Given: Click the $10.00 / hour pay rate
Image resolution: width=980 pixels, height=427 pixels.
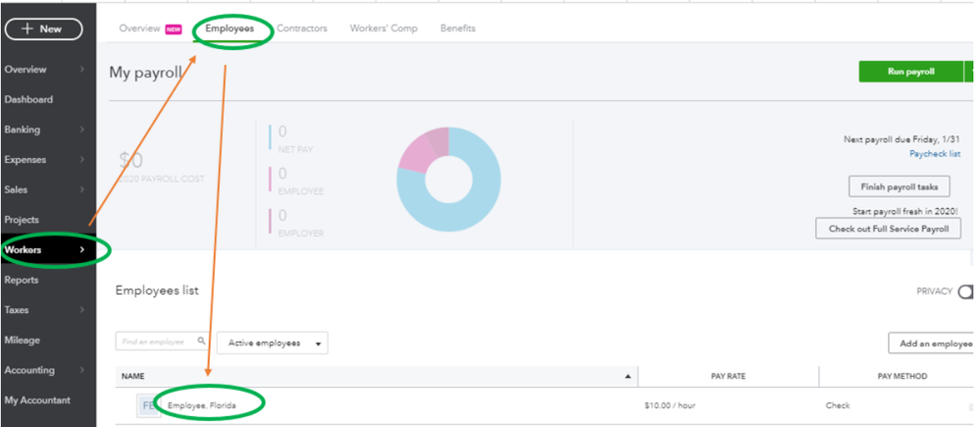Looking at the screenshot, I should tap(669, 405).
